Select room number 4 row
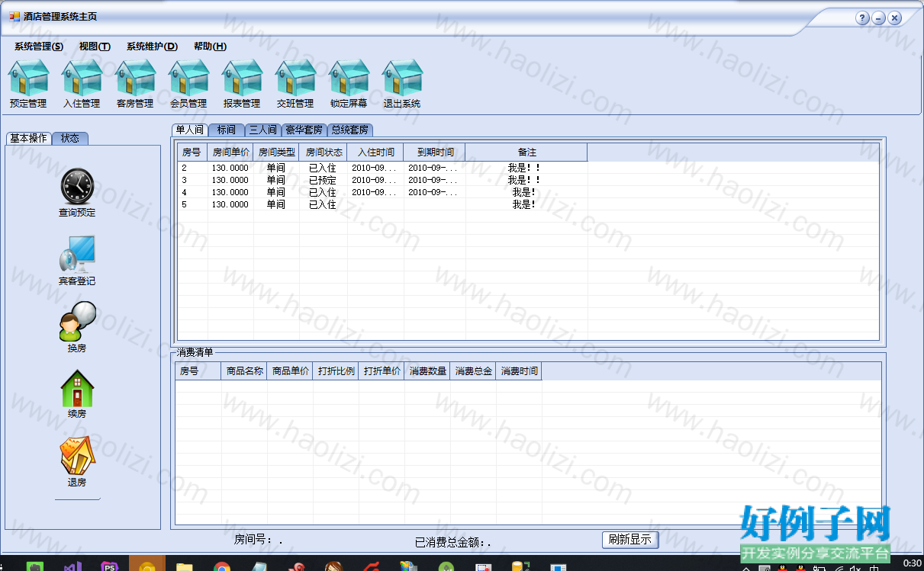Image resolution: width=924 pixels, height=571 pixels. click(x=382, y=192)
